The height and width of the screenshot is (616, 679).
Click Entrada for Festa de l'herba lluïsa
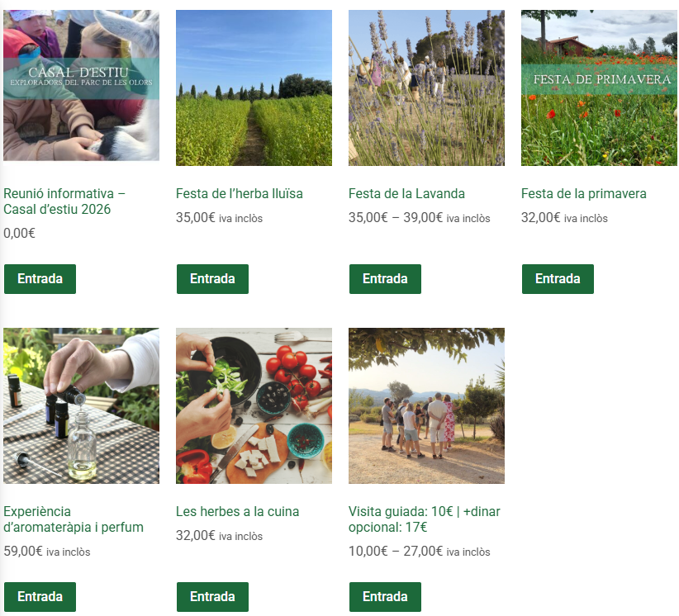coord(212,279)
